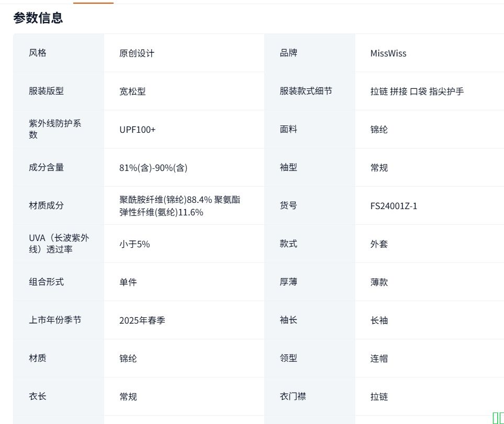Select the 宽松型 fit value
Screen dimensions: 504x424
[132, 91]
